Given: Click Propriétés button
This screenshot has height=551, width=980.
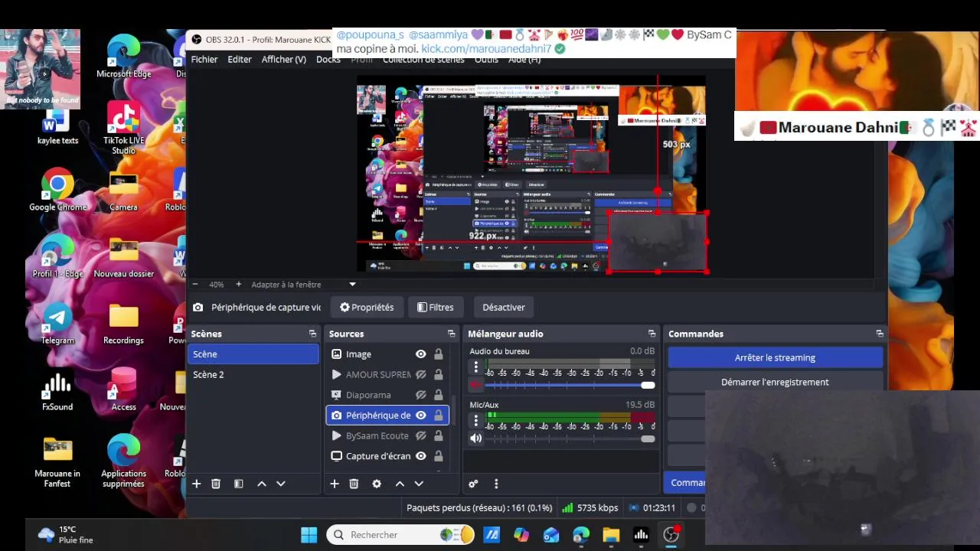Looking at the screenshot, I should coord(367,308).
